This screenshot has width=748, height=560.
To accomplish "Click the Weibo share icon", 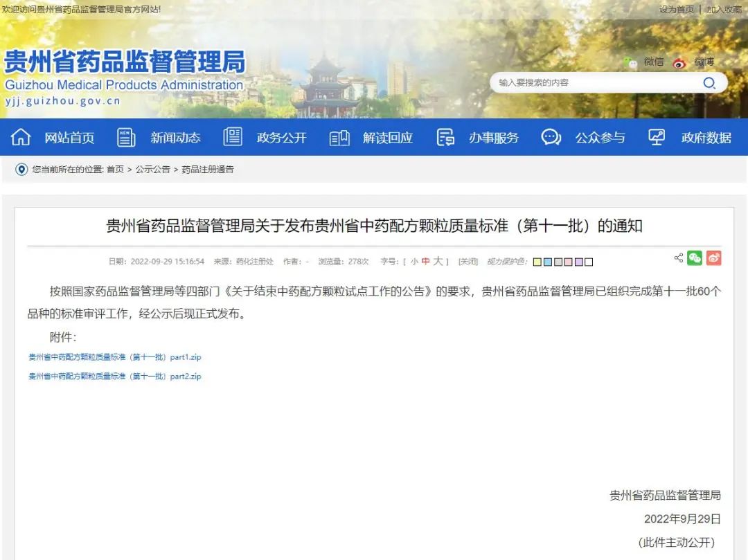I will tap(714, 258).
